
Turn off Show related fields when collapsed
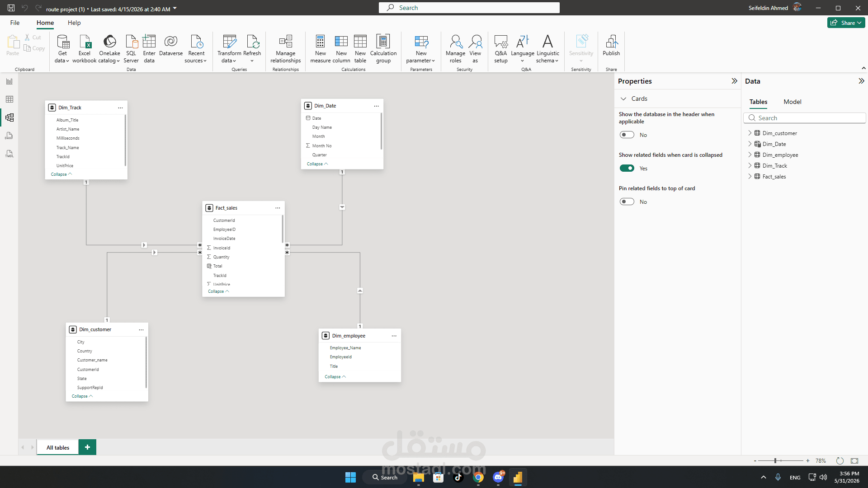coord(627,168)
